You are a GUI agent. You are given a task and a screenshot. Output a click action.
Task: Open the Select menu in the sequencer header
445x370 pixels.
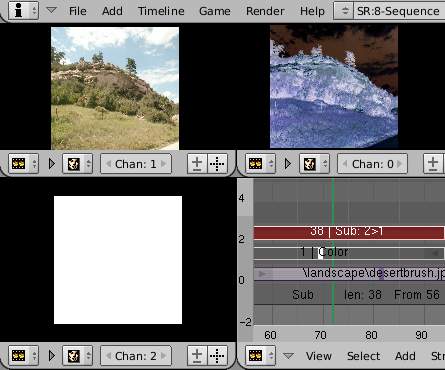363,356
